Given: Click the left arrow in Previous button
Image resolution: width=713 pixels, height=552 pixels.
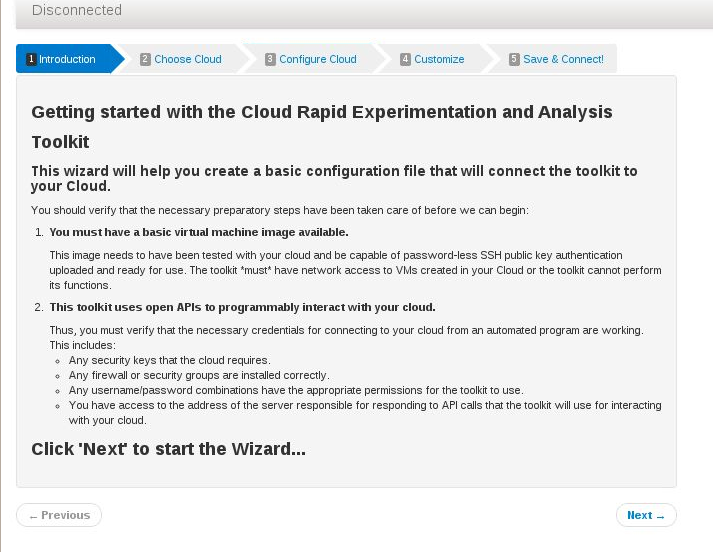Looking at the screenshot, I should click(x=33, y=517).
